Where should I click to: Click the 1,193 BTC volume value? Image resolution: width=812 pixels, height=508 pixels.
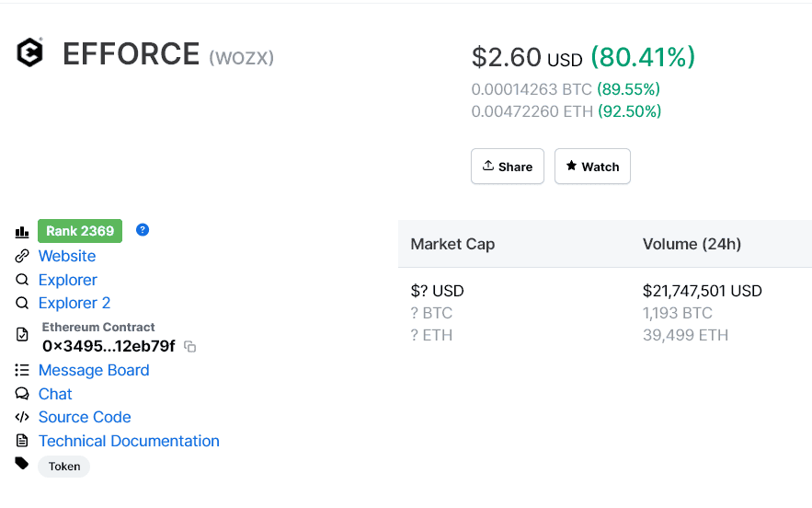(678, 313)
